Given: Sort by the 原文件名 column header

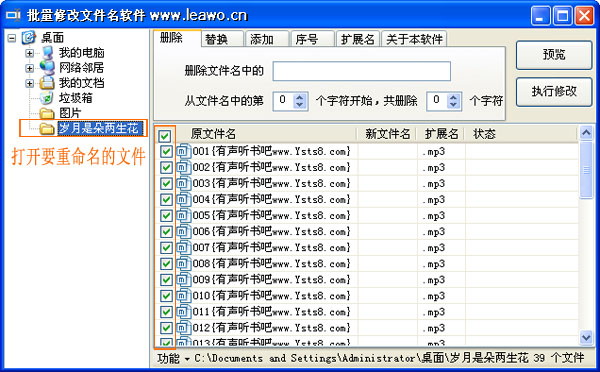Looking at the screenshot, I should [266, 134].
